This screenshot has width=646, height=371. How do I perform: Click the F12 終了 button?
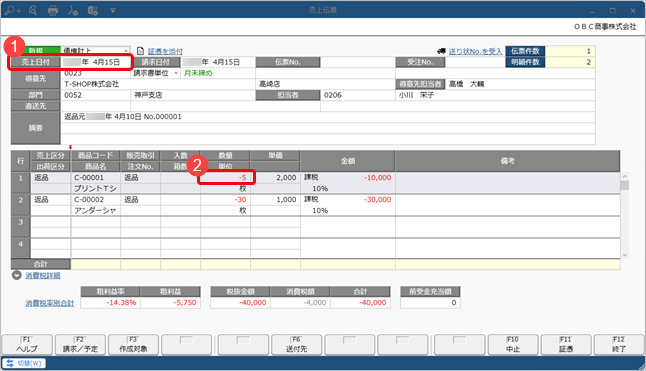(619, 345)
